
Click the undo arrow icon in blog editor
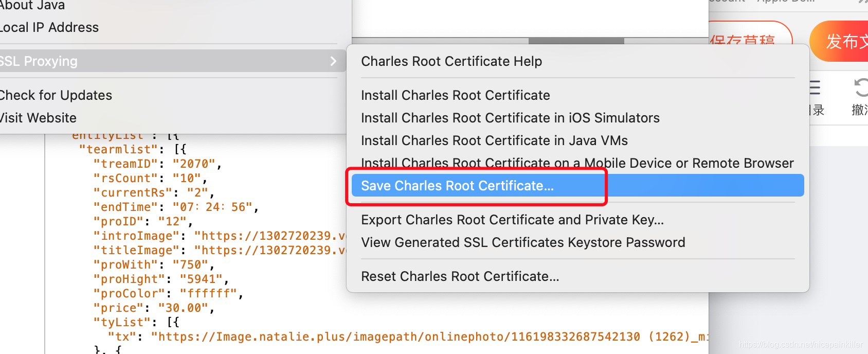(x=861, y=87)
